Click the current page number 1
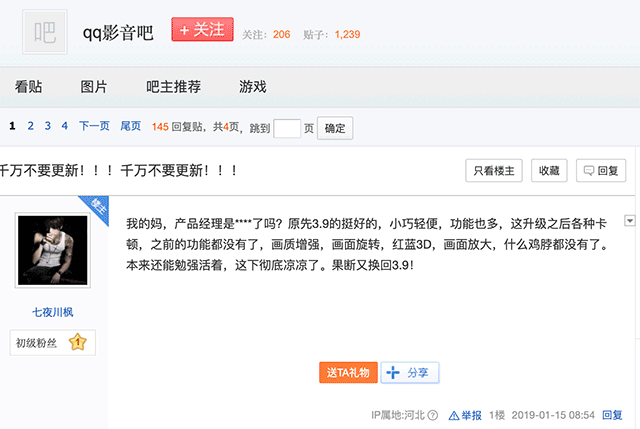Viewport: 640px width, 429px height. pyautogui.click(x=12, y=126)
